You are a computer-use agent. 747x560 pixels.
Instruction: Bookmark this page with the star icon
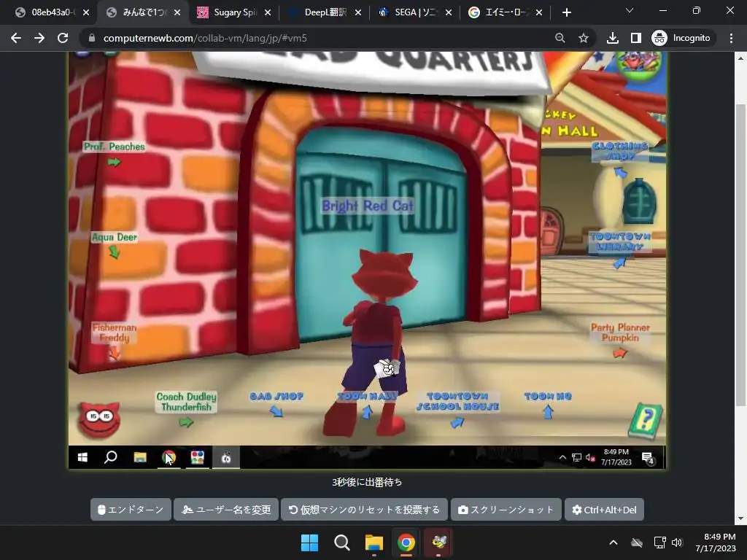[x=583, y=38]
